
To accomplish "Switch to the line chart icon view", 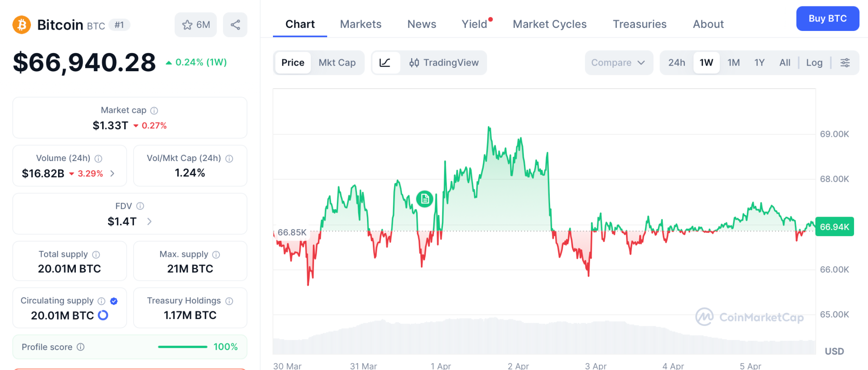I will coord(385,63).
